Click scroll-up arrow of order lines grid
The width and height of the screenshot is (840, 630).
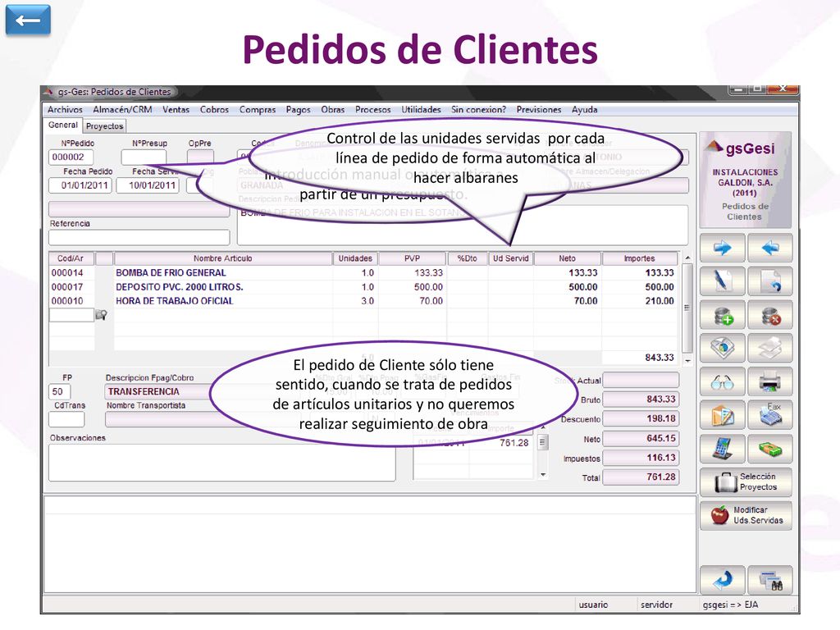tap(687, 258)
